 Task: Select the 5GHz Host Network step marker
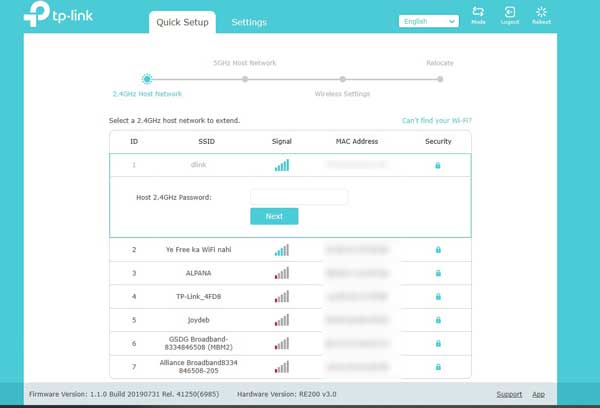click(x=245, y=79)
